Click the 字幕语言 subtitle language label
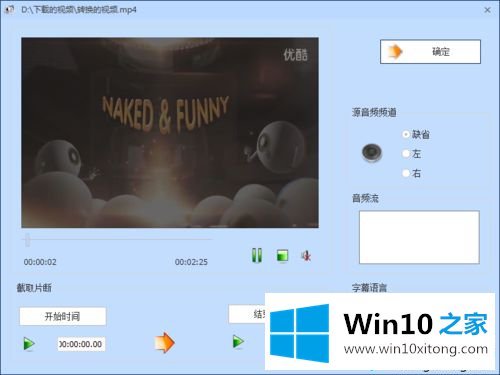The image size is (500, 375). pyautogui.click(x=369, y=288)
